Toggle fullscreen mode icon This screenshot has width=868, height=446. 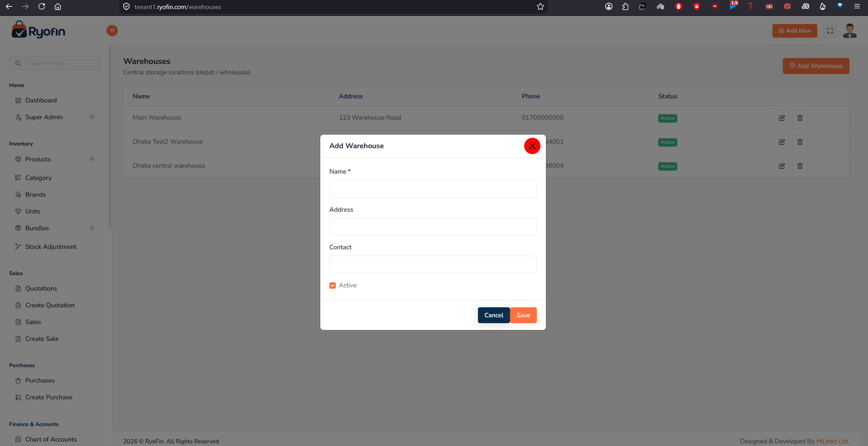pos(830,31)
